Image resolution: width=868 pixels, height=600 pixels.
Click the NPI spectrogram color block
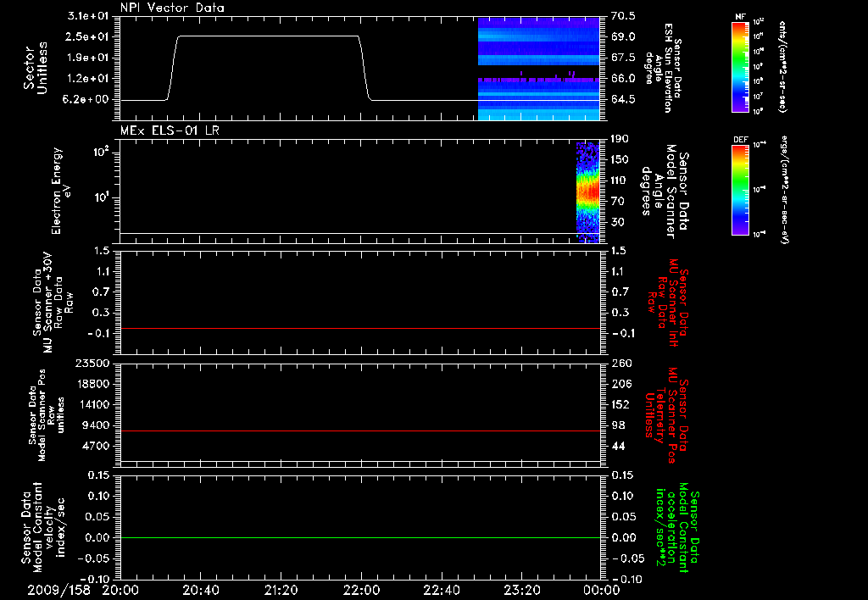(538, 69)
